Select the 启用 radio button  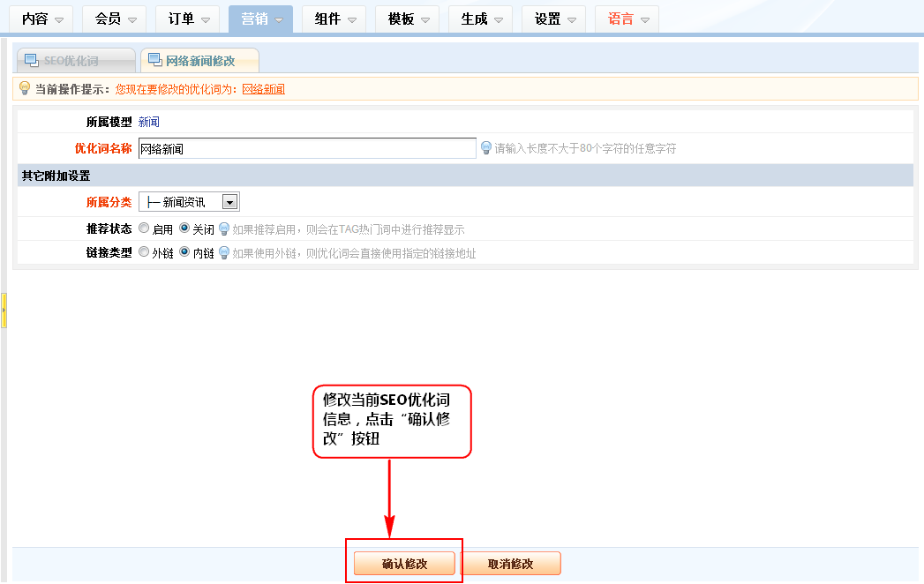pos(144,228)
